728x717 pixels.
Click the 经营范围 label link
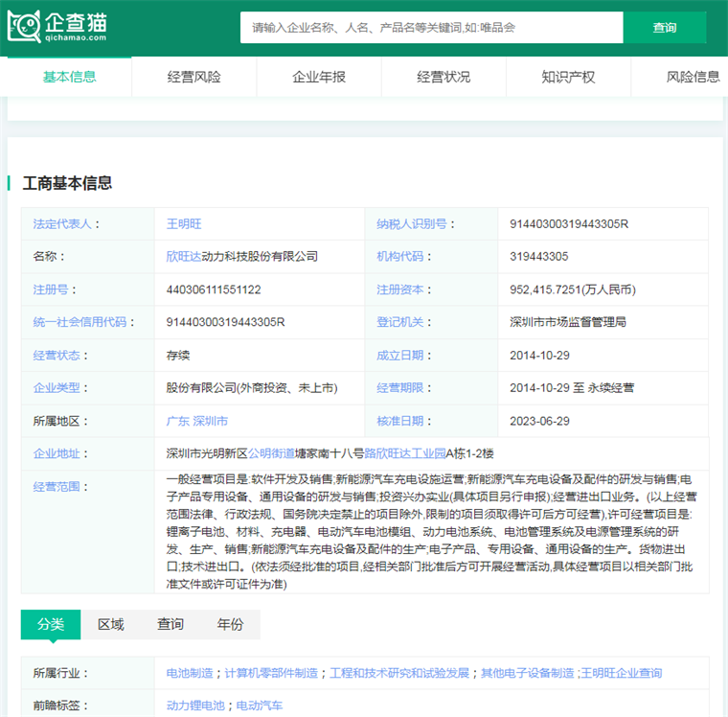tap(57, 487)
